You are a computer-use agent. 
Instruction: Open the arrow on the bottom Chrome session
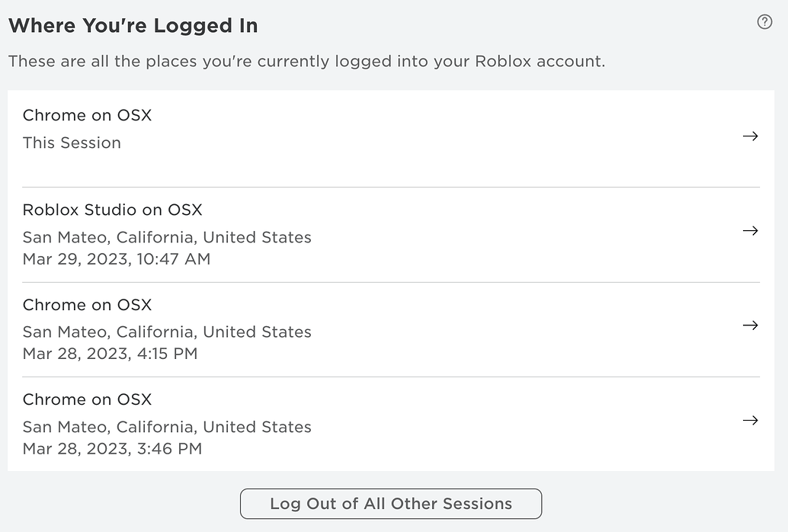(x=751, y=420)
